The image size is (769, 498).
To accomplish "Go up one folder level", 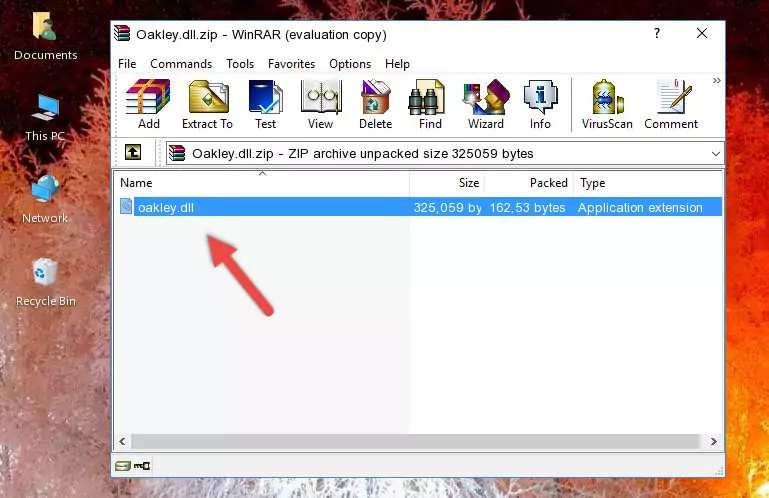I will (x=133, y=153).
